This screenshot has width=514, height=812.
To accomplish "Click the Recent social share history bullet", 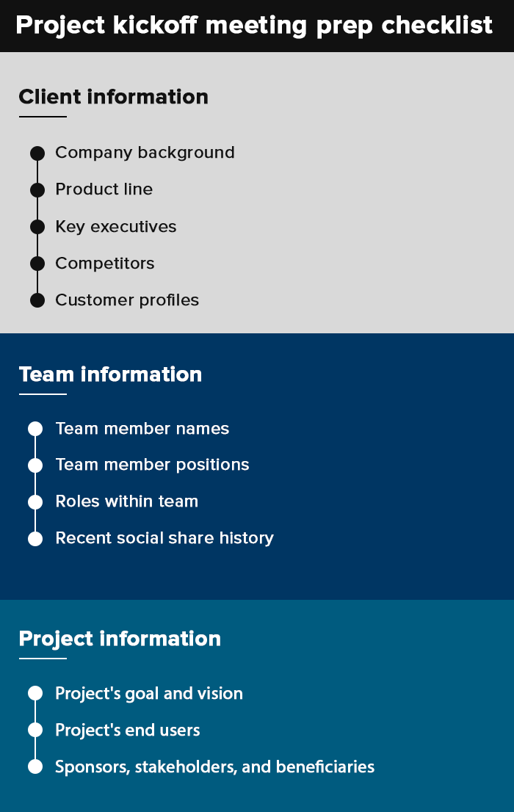I will click(x=35, y=539).
